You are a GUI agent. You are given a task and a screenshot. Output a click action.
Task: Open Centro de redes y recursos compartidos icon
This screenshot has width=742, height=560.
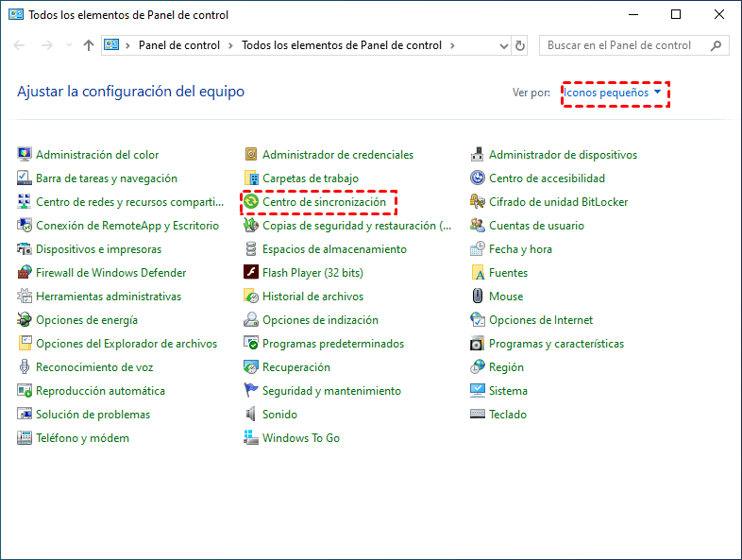coord(25,202)
